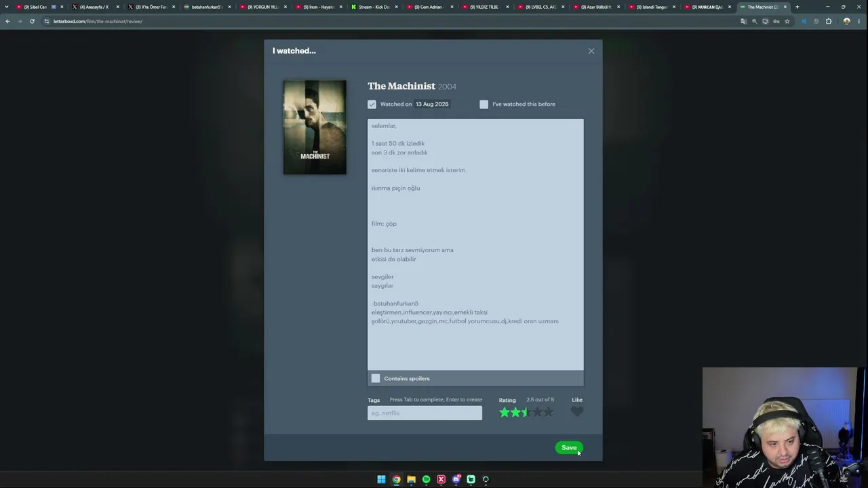Viewport: 868px width, 488px height.
Task: Open Spotify from the taskbar
Action: click(x=426, y=479)
